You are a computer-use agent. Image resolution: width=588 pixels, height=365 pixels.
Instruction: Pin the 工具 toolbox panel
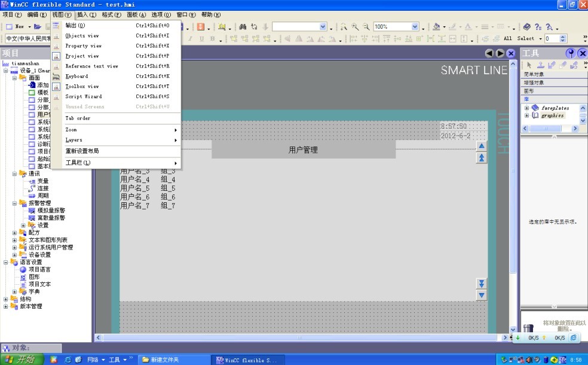click(571, 53)
